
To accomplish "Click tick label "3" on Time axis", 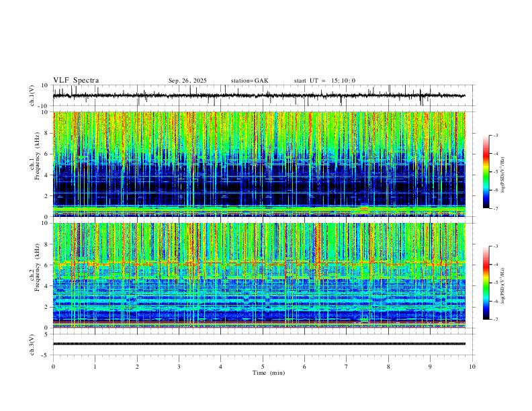I will (x=179, y=367).
